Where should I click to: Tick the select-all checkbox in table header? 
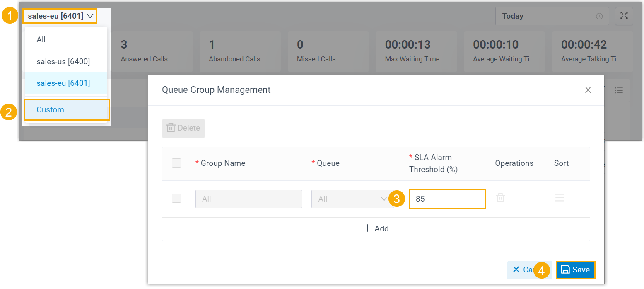pos(176,163)
